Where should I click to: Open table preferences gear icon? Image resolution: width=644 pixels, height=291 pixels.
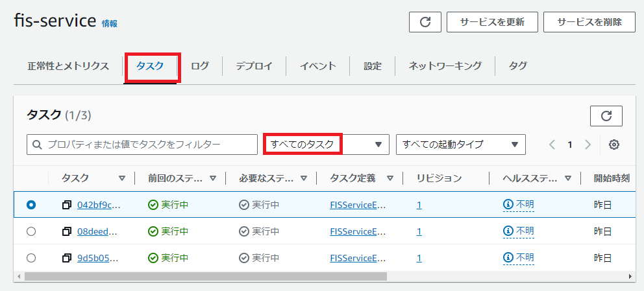pos(614,145)
